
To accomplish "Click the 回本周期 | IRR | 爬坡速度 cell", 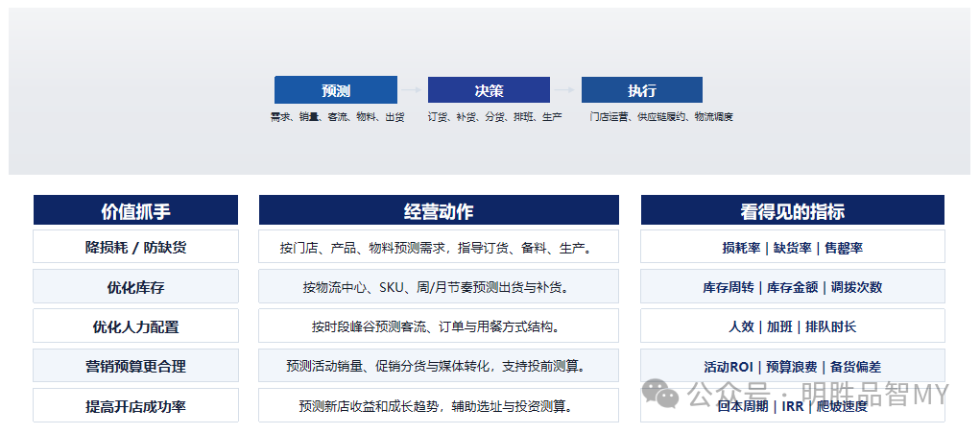I will point(793,405).
